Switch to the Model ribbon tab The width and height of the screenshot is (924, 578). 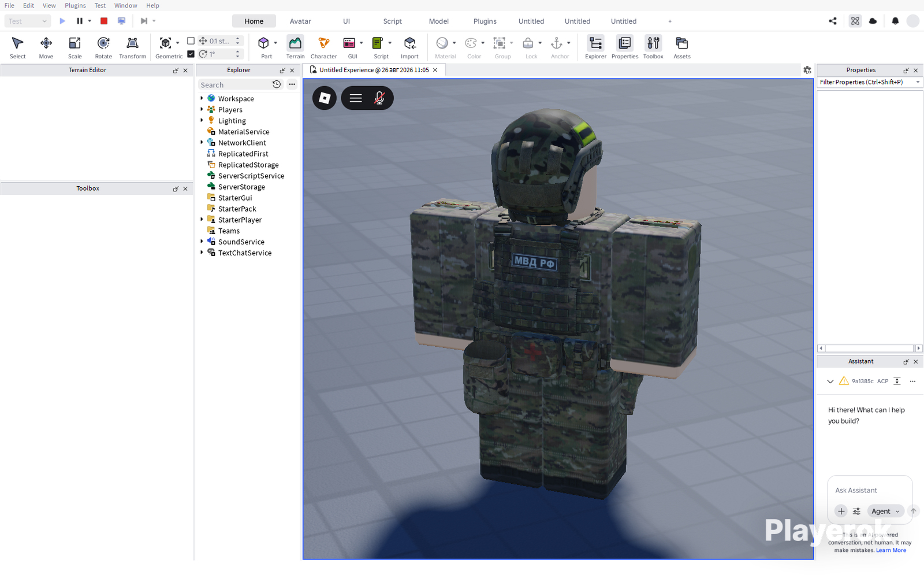coord(439,21)
